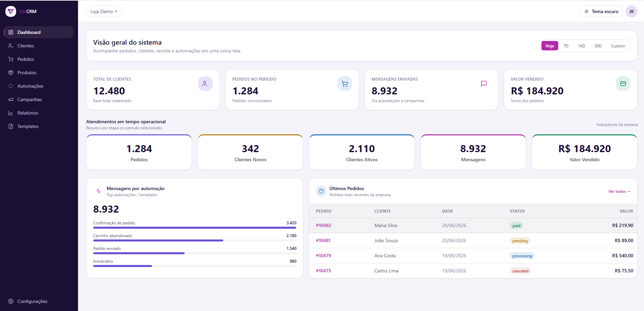
Task: Click the Dashboard grid icon in sidebar
Action: 11,32
